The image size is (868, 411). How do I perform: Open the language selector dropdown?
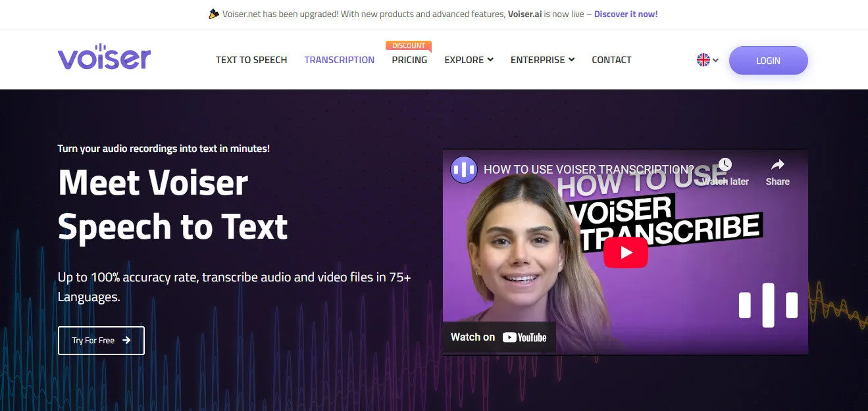click(x=707, y=59)
